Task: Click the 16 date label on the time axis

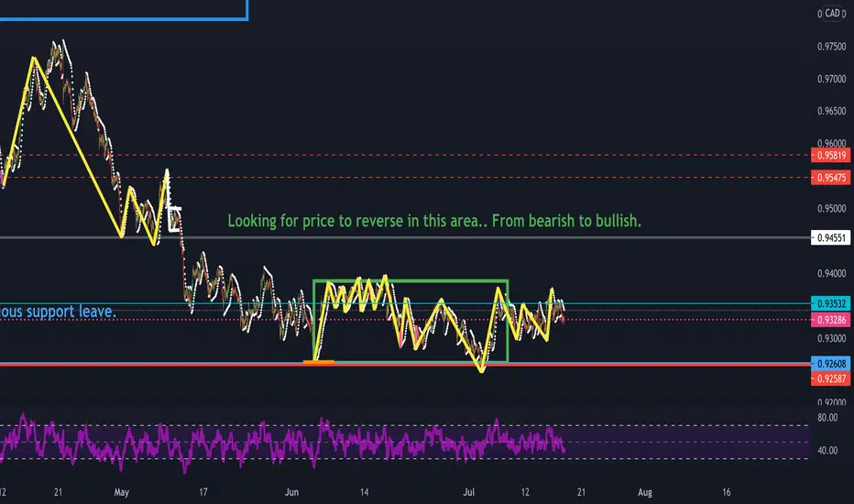Action: pyautogui.click(x=727, y=492)
